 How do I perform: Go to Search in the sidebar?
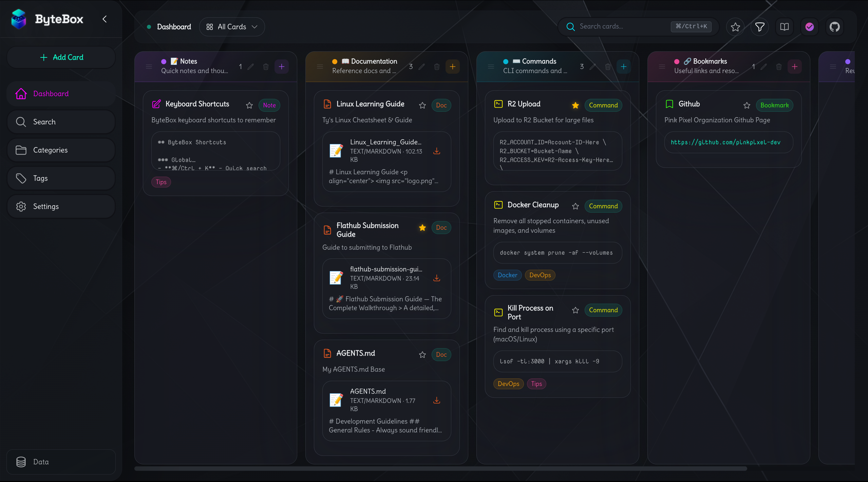coord(61,122)
